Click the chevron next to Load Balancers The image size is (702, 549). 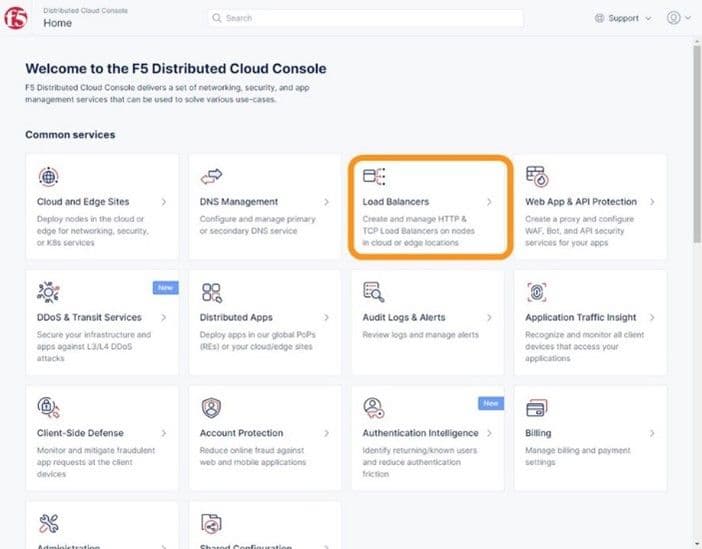point(489,202)
